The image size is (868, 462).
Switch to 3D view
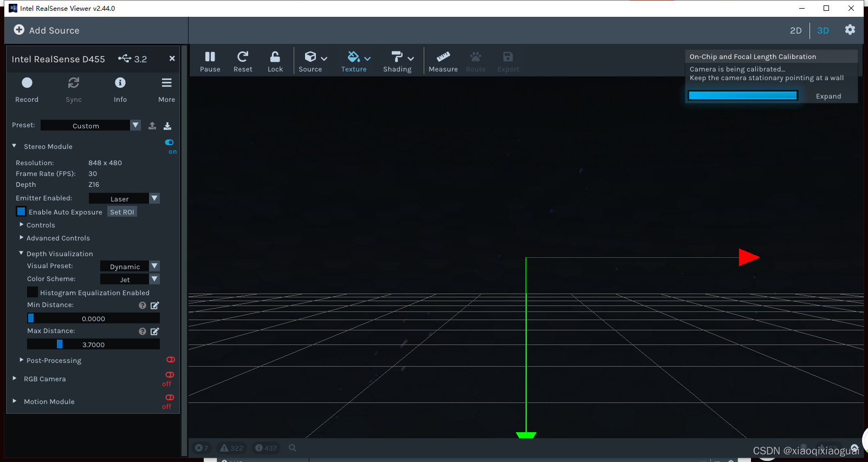click(x=823, y=30)
